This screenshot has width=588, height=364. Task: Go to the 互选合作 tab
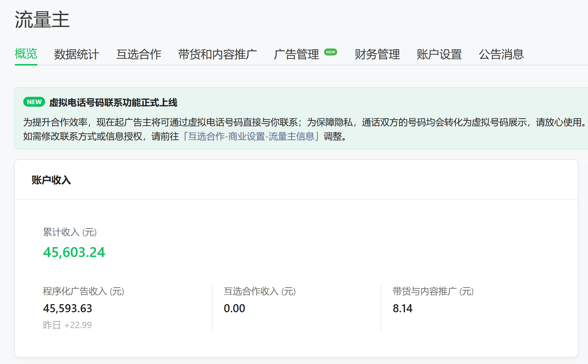[139, 55]
